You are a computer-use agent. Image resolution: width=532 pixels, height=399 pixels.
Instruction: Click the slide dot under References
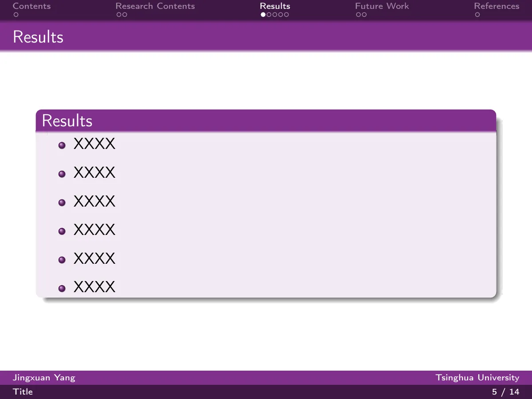pyautogui.click(x=477, y=15)
